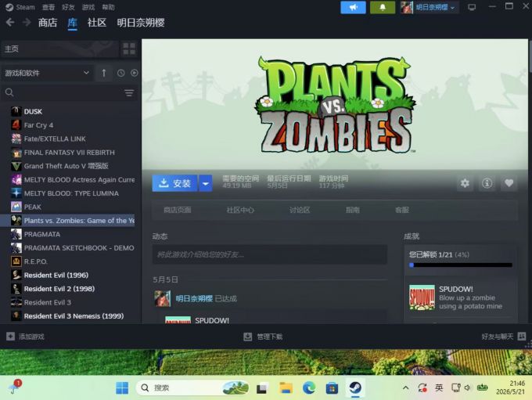Image resolution: width=532 pixels, height=400 pixels.
Task: Switch library to grid collections view
Action: coord(129,49)
